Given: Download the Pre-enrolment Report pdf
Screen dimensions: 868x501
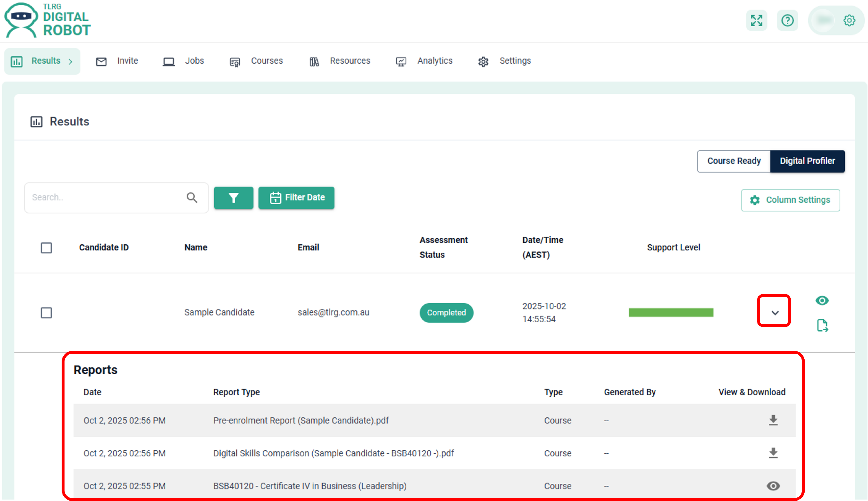Looking at the screenshot, I should (x=773, y=420).
